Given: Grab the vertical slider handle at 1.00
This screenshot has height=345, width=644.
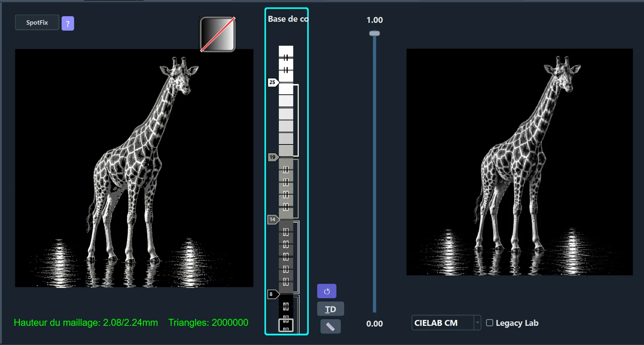Looking at the screenshot, I should [374, 33].
